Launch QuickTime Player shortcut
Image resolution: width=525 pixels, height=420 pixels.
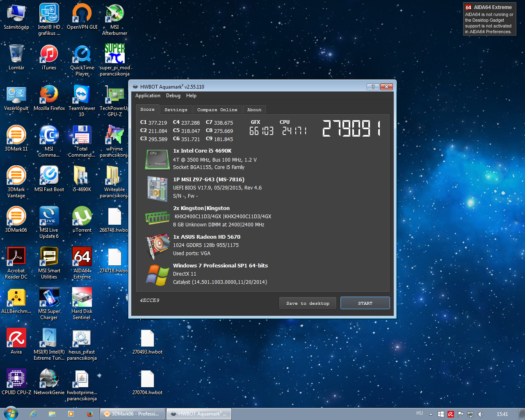pyautogui.click(x=82, y=60)
